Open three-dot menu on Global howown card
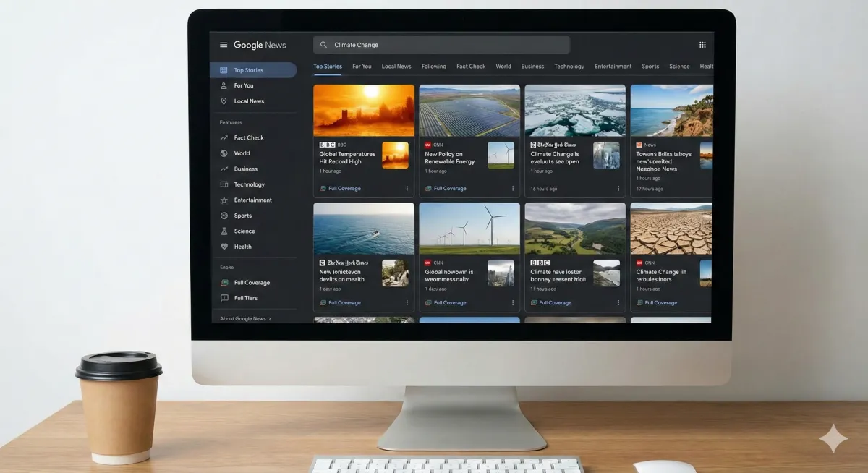The width and height of the screenshot is (868, 473). (513, 303)
